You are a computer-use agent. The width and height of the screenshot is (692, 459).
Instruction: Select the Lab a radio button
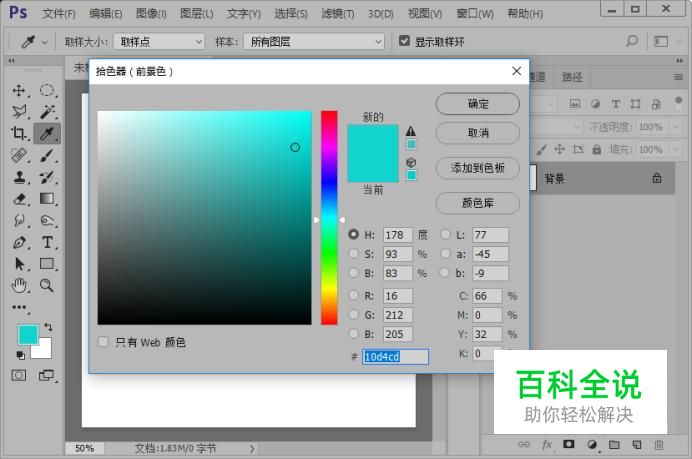coord(445,254)
